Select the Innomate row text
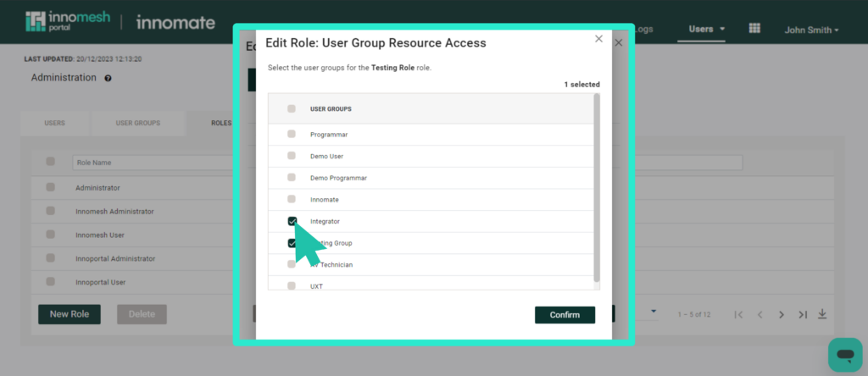The image size is (868, 376). [x=325, y=200]
